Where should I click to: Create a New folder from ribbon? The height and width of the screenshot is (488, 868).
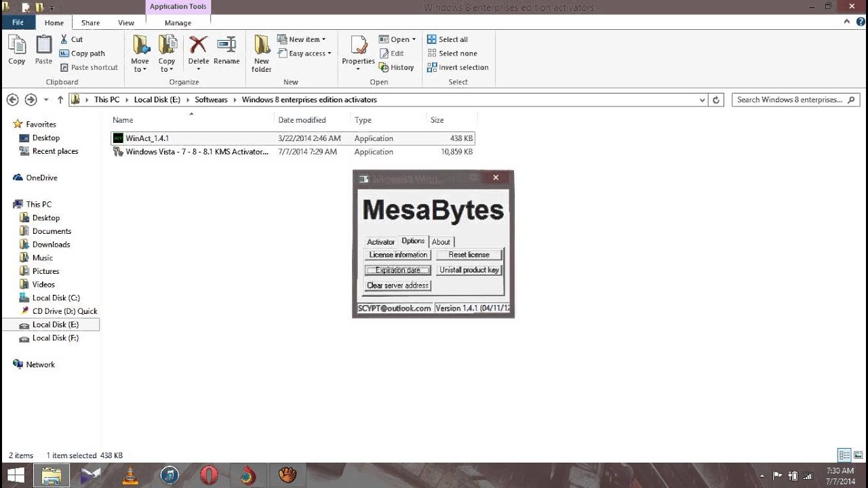click(262, 54)
